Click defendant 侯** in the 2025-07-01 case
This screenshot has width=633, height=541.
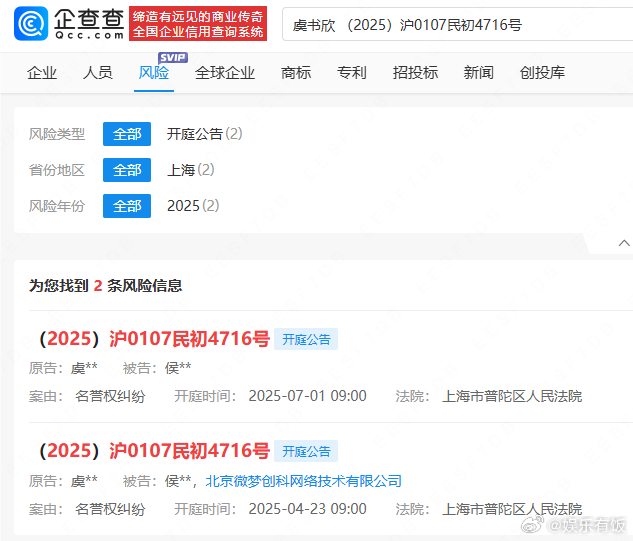(178, 368)
